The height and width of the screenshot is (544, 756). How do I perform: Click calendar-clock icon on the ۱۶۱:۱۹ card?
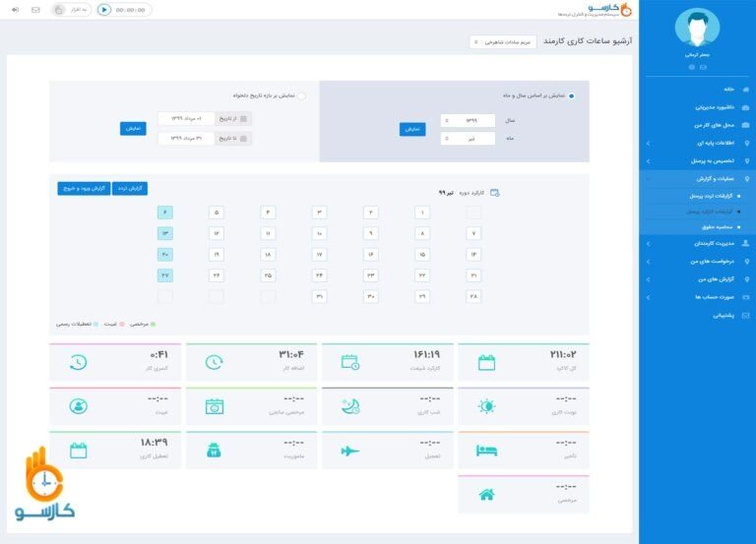click(x=350, y=362)
